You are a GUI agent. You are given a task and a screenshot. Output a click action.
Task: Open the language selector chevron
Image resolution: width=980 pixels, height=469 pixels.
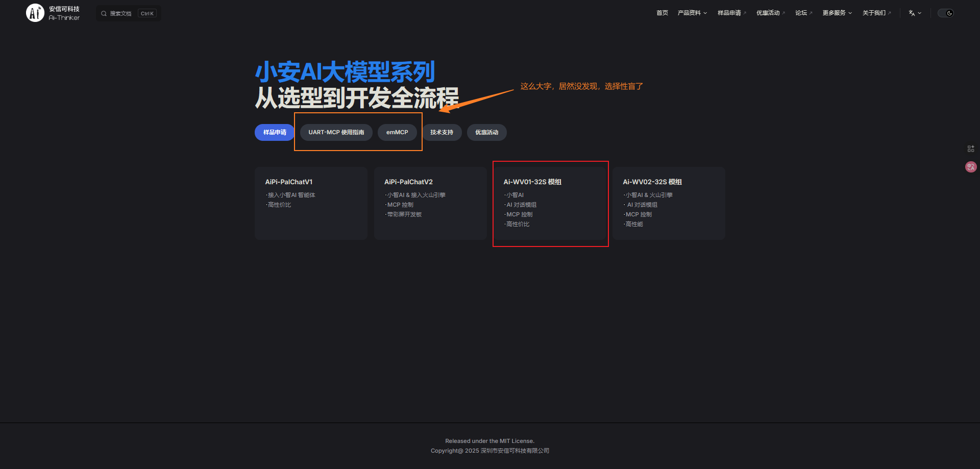(920, 13)
